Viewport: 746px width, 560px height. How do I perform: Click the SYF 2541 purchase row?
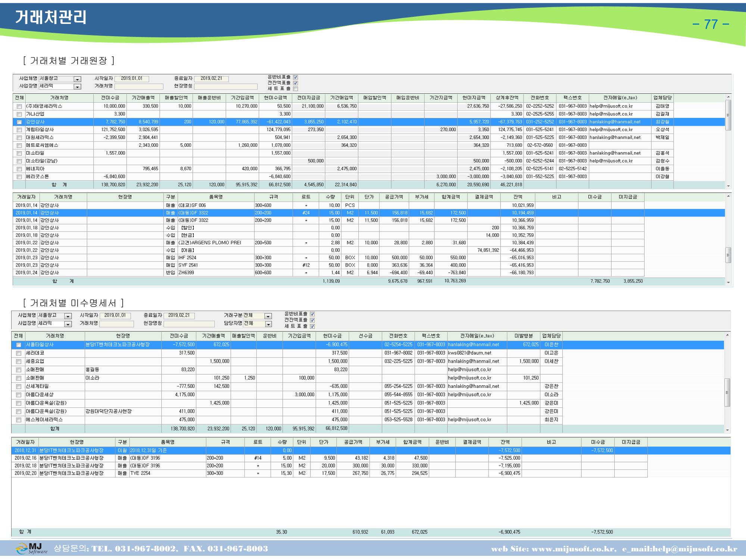tap(328, 265)
